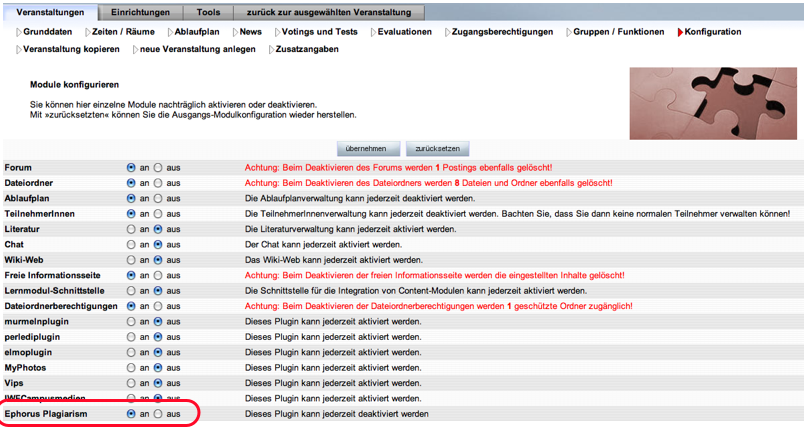Click the MyPhotos module label

pyautogui.click(x=25, y=368)
